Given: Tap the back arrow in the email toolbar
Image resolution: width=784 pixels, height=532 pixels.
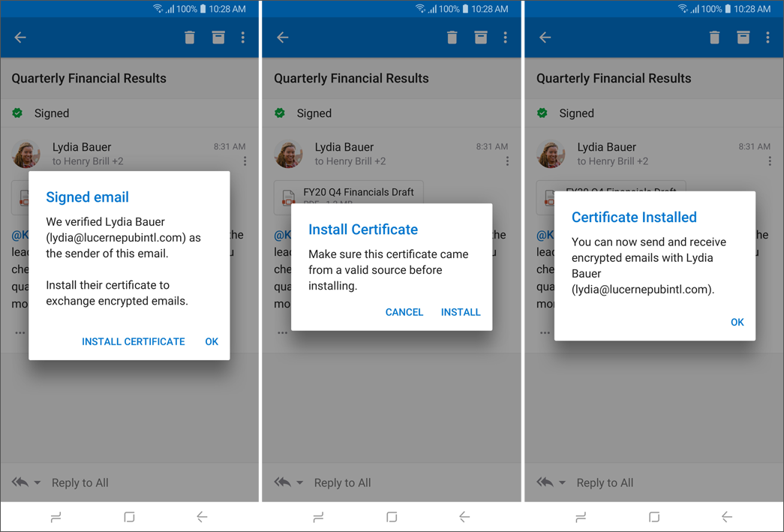Looking at the screenshot, I should [20, 37].
